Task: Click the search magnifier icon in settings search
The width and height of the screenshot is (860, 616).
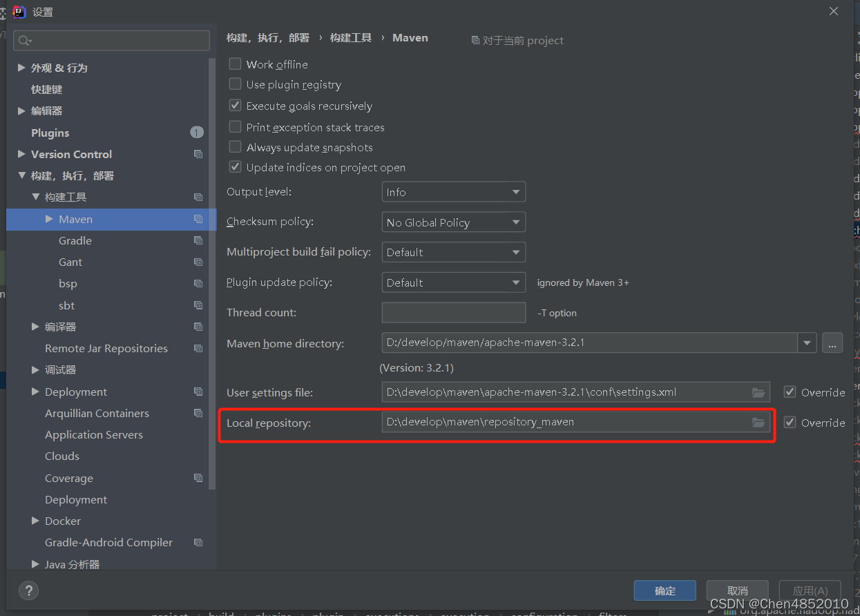Action: (25, 41)
